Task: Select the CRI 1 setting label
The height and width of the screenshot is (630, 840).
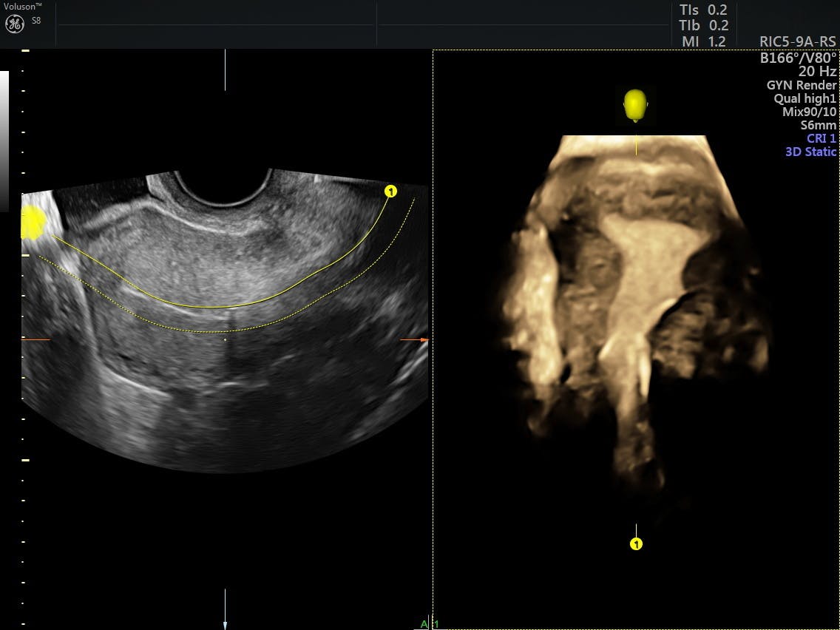Action: [x=822, y=138]
